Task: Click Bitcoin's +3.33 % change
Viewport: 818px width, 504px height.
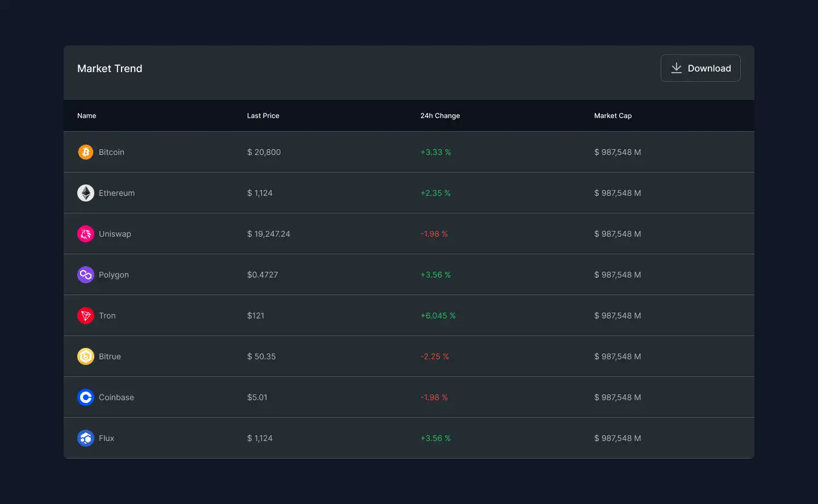Action: 436,152
